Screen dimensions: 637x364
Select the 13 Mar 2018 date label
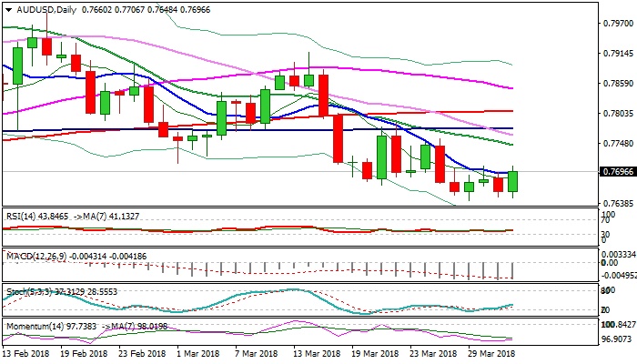[x=318, y=352]
